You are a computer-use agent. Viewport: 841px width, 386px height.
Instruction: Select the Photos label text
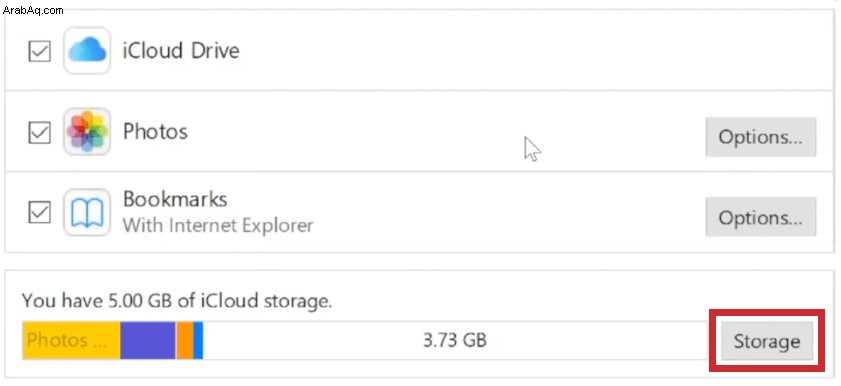tap(156, 131)
